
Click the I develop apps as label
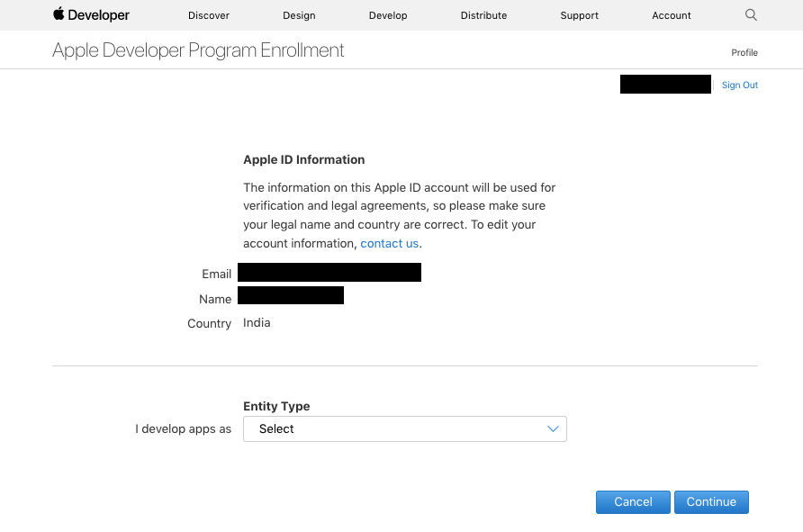[x=184, y=429]
